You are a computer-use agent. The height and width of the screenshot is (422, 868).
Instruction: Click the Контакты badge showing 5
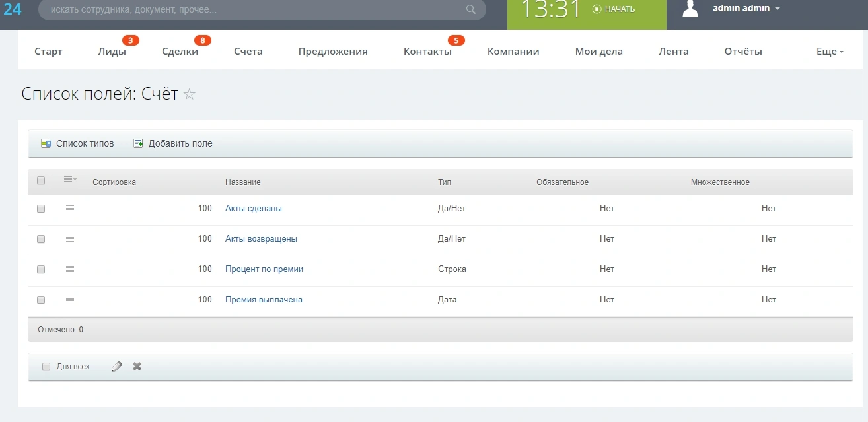456,40
